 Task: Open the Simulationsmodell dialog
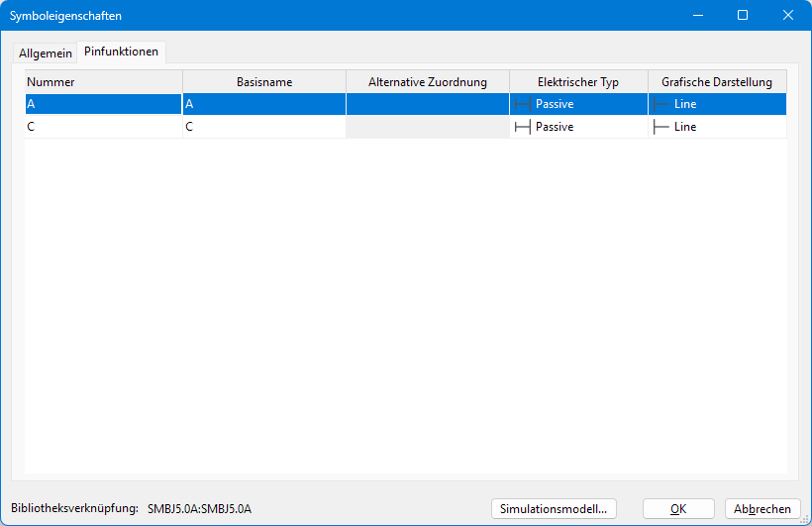[555, 508]
